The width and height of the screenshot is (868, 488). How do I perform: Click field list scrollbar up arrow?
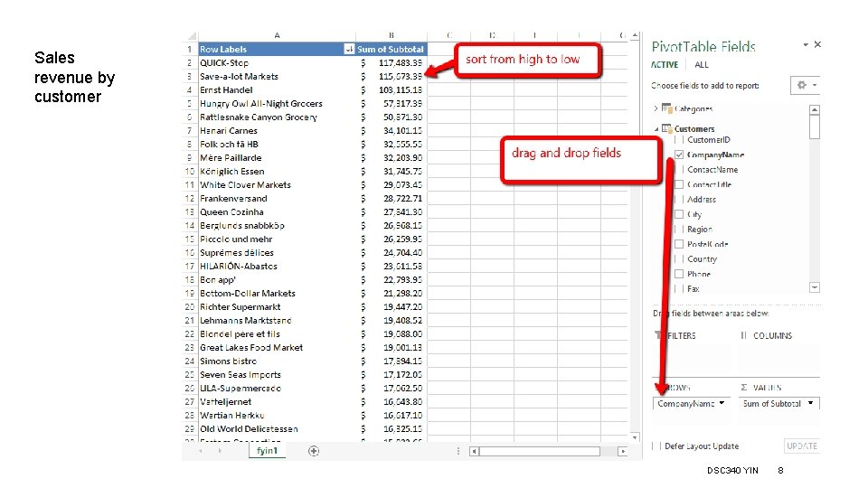[x=815, y=110]
